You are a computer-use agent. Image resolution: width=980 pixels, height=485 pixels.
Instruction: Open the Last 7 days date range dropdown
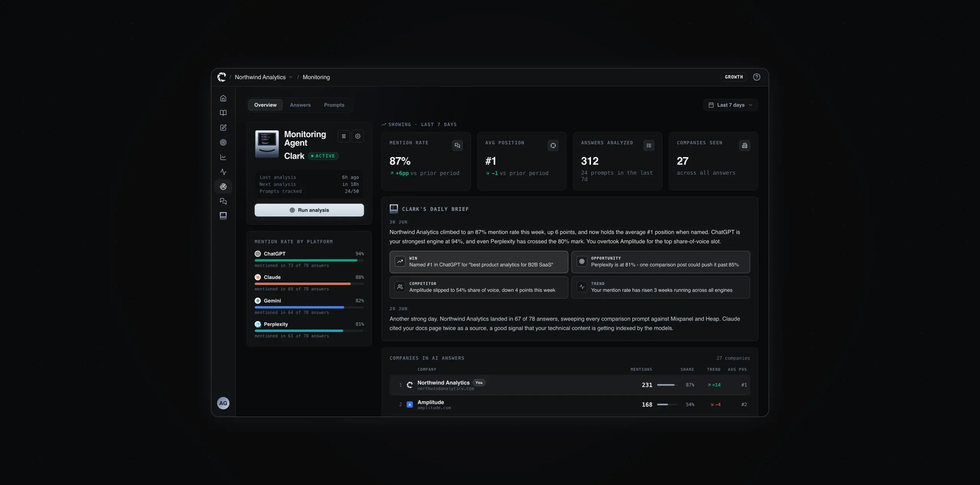tap(730, 105)
